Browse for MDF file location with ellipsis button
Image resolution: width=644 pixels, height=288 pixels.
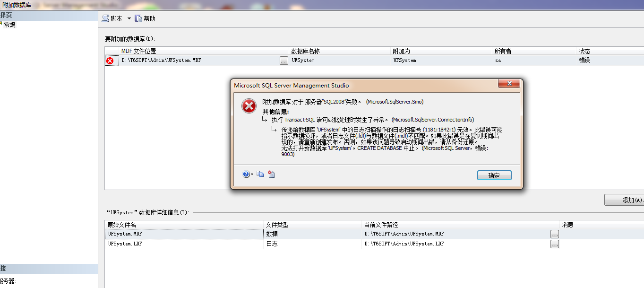[284, 61]
